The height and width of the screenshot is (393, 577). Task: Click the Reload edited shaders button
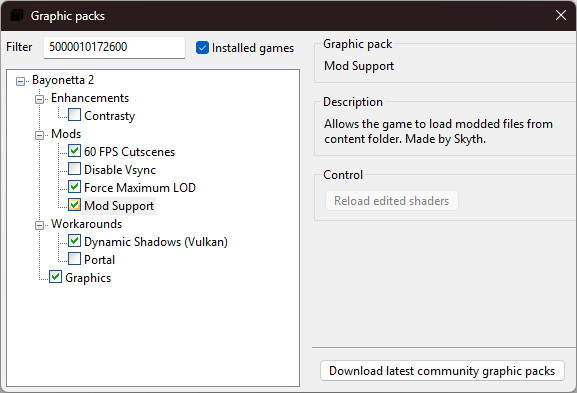click(x=392, y=201)
